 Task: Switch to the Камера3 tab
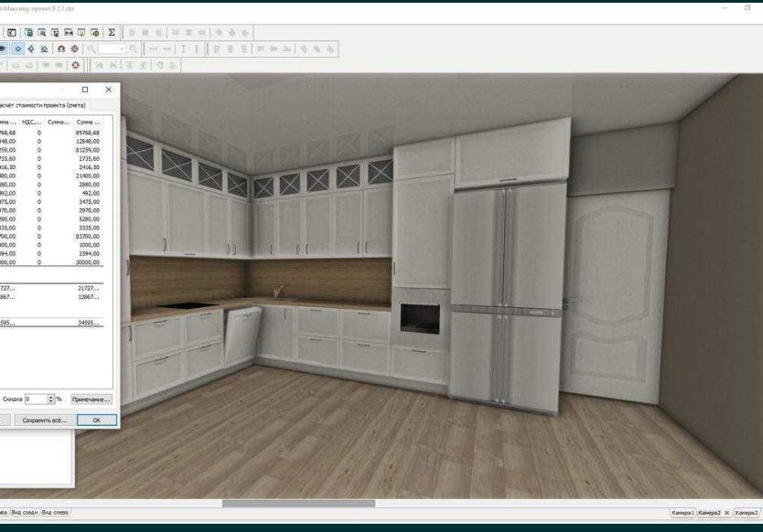pos(746,513)
